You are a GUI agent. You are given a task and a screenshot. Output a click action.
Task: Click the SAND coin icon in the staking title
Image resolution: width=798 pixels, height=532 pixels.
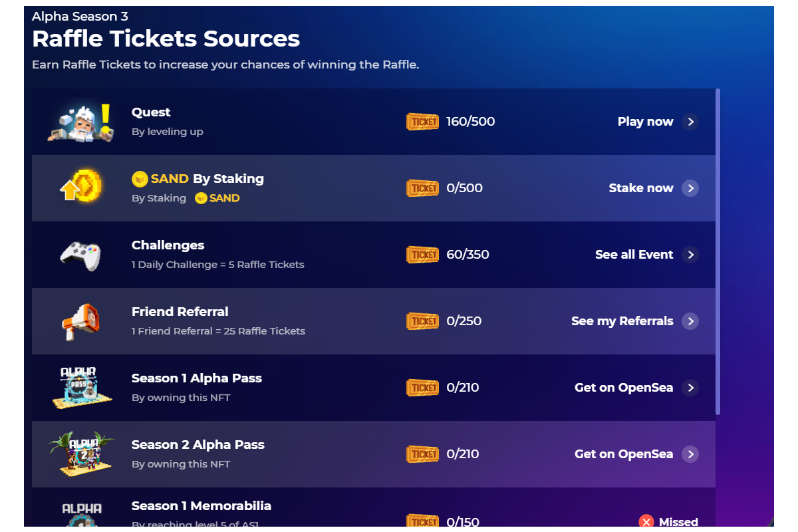[x=140, y=179]
